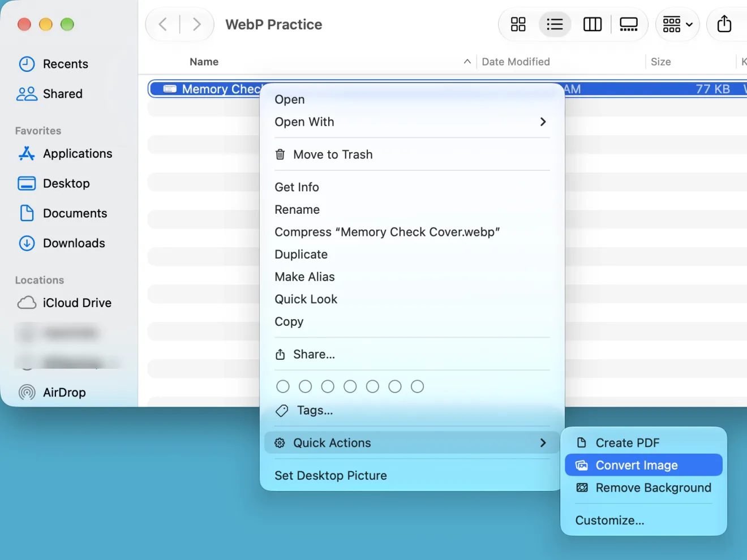Open the group-by options dropdown
This screenshot has height=560, width=747.
(x=678, y=24)
